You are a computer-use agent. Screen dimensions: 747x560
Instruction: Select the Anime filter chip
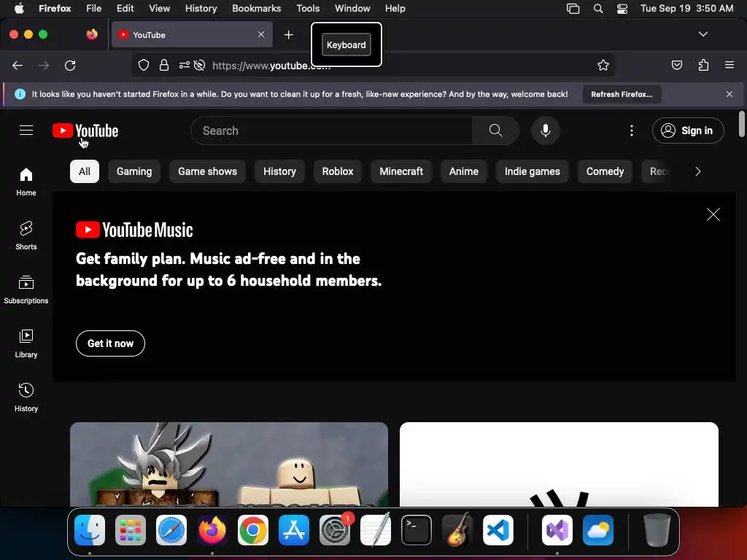463,171
